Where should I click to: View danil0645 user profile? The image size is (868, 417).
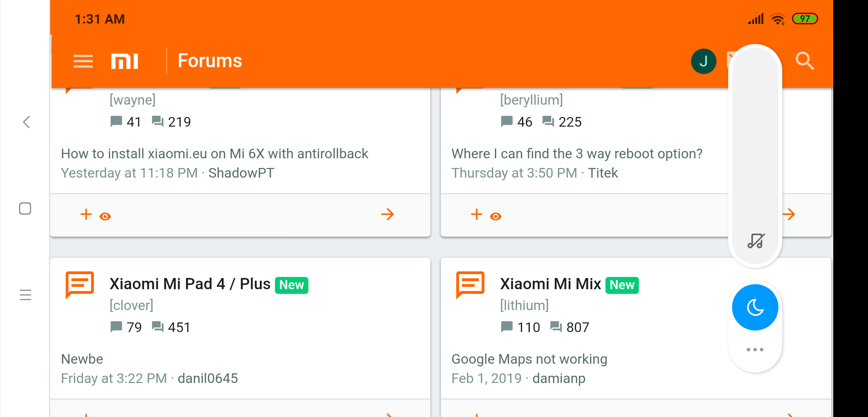(208, 378)
